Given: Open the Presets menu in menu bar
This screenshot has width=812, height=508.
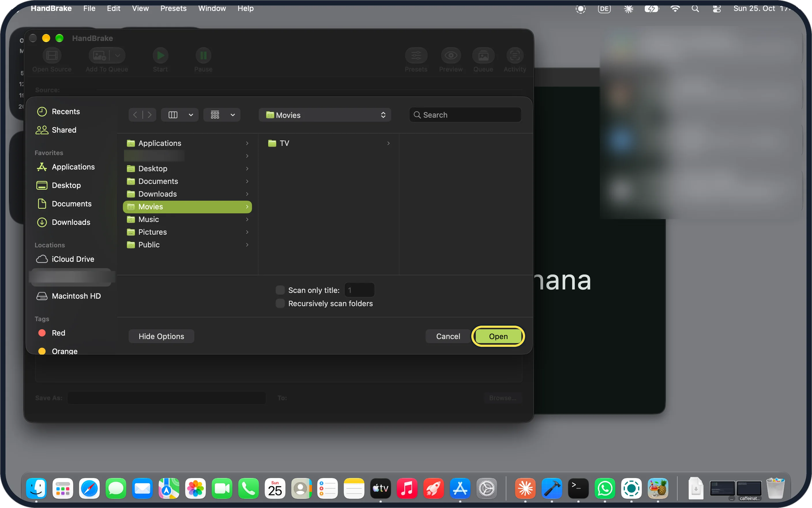Looking at the screenshot, I should [173, 8].
